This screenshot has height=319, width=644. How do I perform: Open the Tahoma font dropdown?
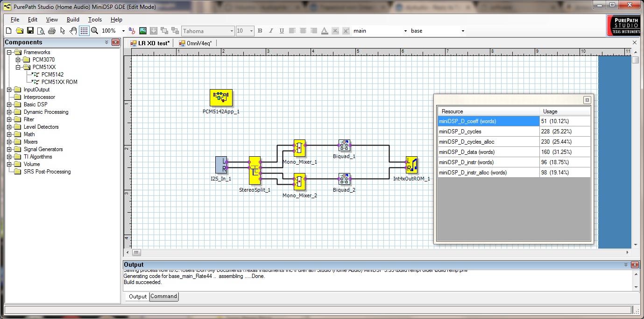pyautogui.click(x=232, y=31)
